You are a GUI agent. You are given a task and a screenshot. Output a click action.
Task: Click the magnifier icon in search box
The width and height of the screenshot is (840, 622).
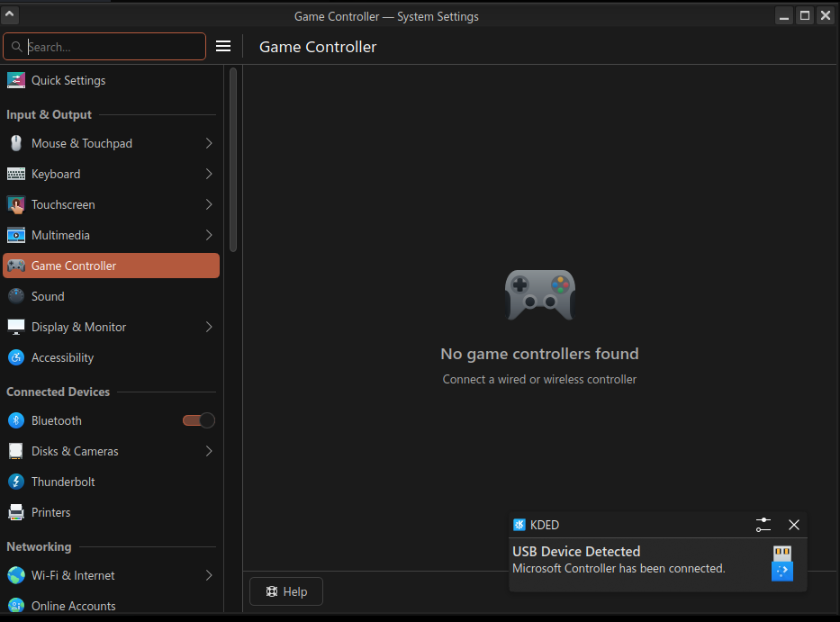pos(16,47)
